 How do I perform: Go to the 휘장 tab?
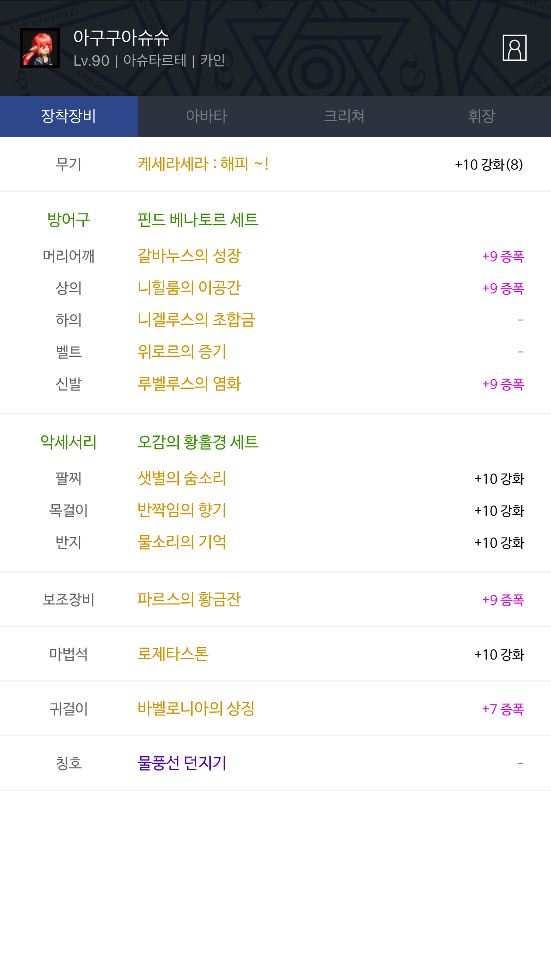(x=482, y=116)
